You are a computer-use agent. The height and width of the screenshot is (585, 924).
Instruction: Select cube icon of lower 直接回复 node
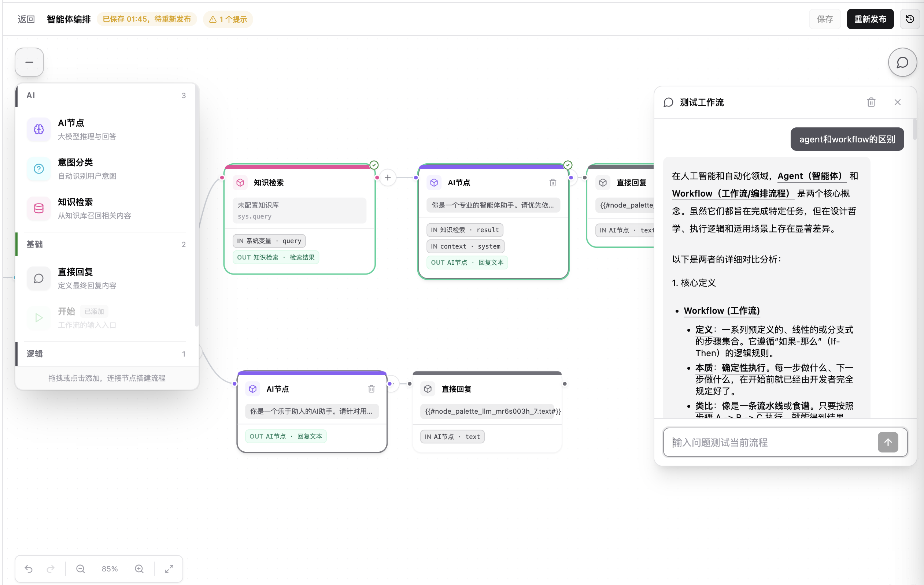tap(428, 389)
